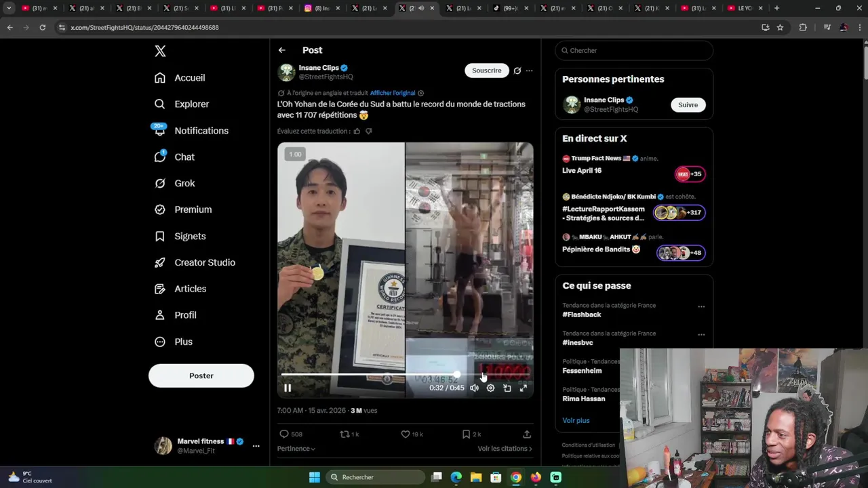Click the Signets bookmark icon in sidebar

(x=160, y=237)
